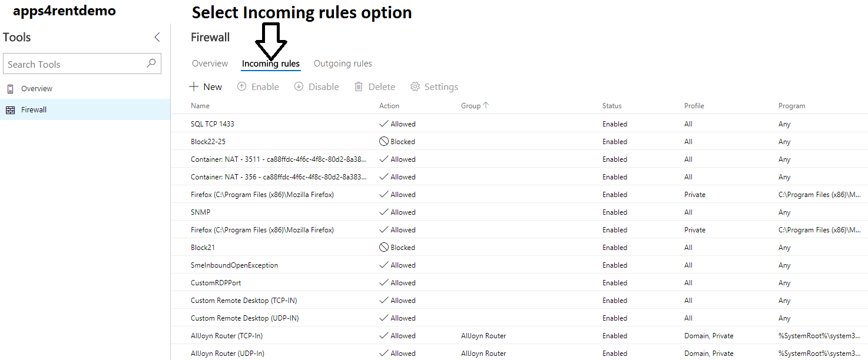
Task: Open the Outgoing rules tab
Action: pos(343,64)
